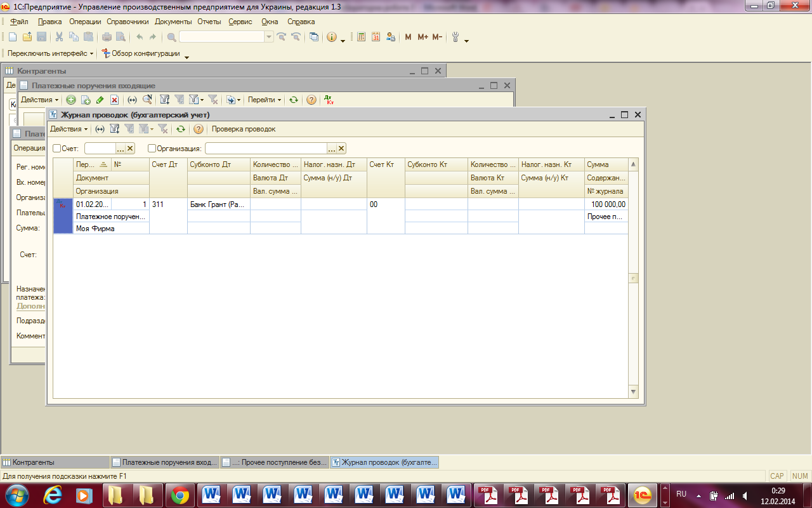Click the Paste (clipboard) icon
Screen dimensions: 812x508
pyautogui.click(x=88, y=37)
